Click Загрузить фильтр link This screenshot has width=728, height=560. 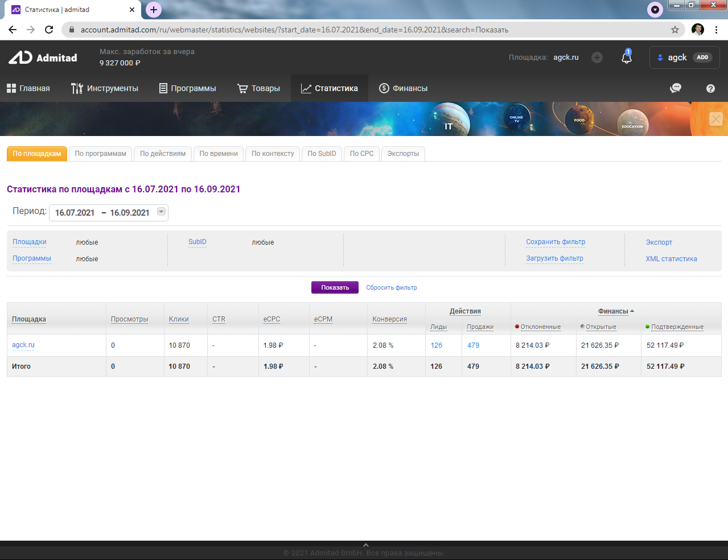click(555, 258)
